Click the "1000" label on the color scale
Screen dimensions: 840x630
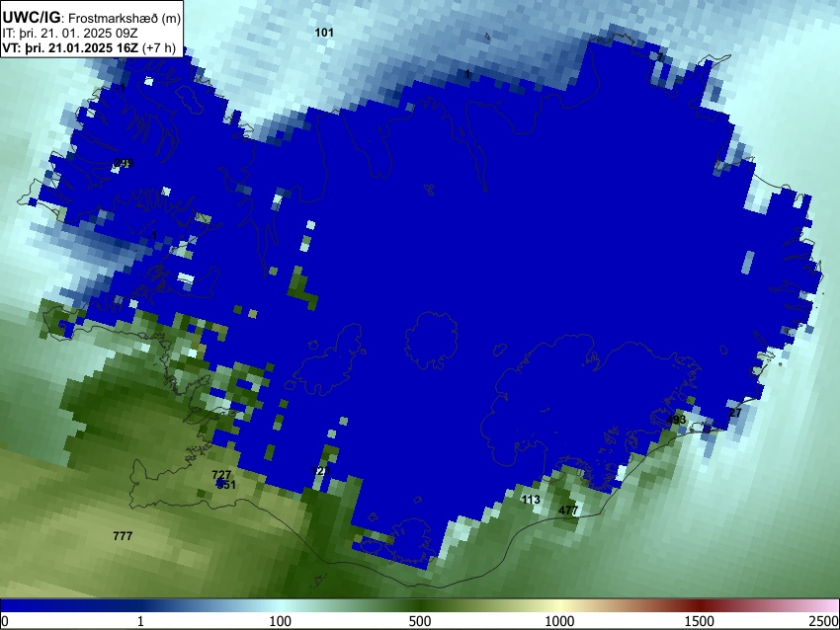click(x=559, y=621)
